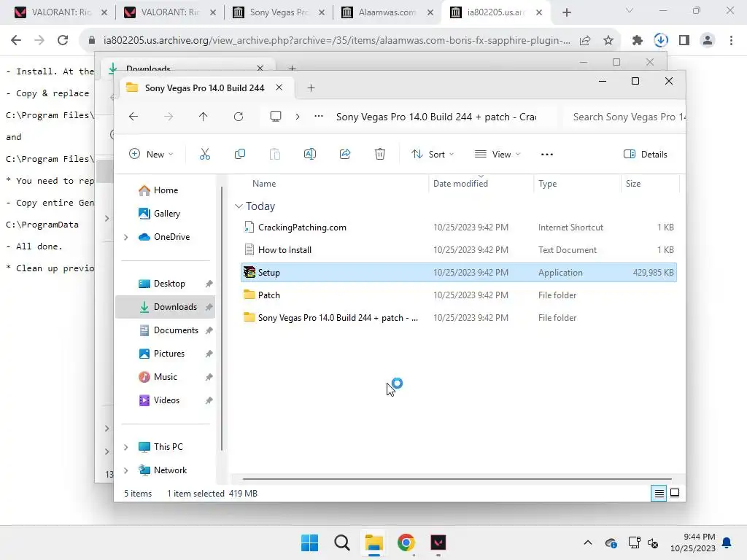Select Sony Vegas Pro 14.0 Build 244 Explorer tab
This screenshot has height=560, width=747.
click(x=204, y=88)
